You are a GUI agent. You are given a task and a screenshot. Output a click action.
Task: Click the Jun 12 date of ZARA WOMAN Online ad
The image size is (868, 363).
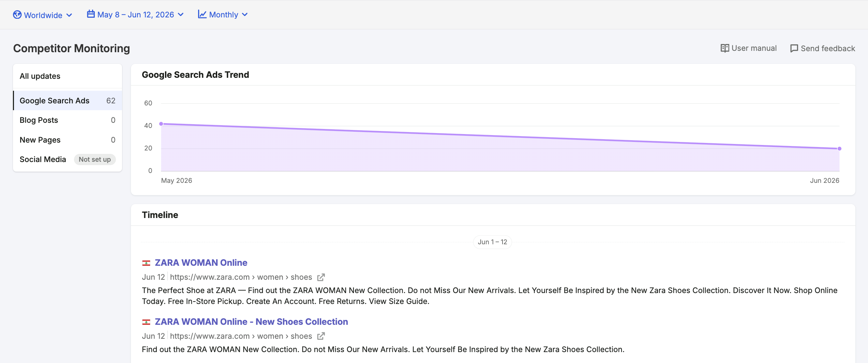153,277
